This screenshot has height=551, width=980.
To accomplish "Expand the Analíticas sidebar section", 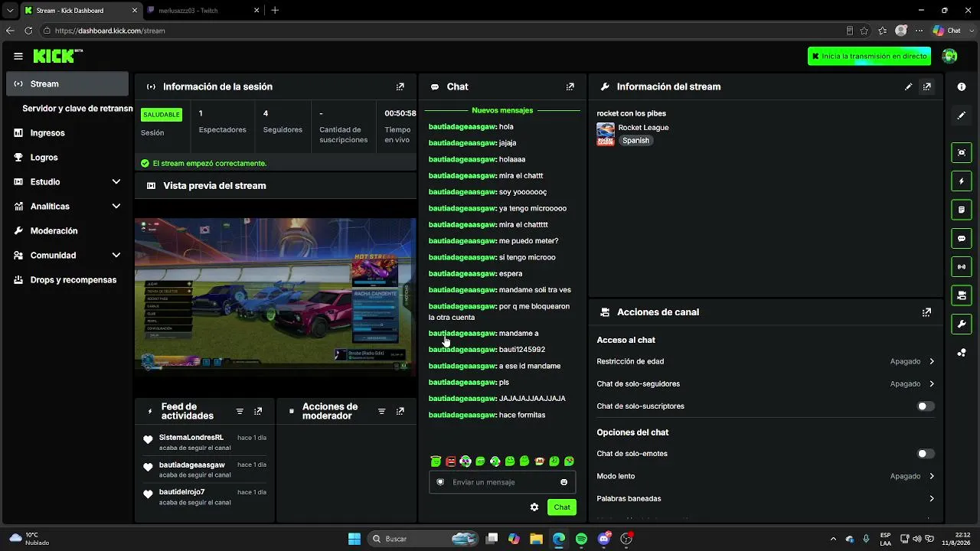I will tap(116, 207).
